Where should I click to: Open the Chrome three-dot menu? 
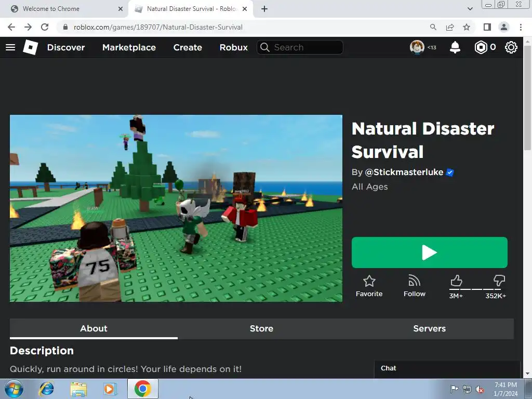[521, 27]
